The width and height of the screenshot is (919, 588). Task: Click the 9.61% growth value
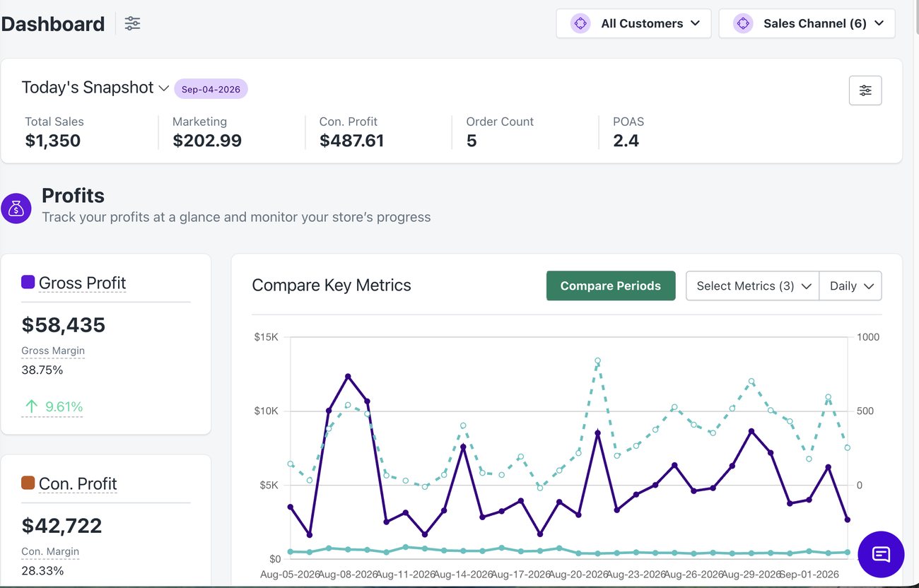tap(64, 407)
